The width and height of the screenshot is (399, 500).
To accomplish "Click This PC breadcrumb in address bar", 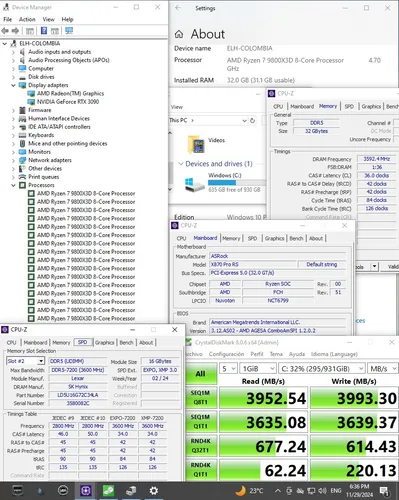I will coord(178,120).
